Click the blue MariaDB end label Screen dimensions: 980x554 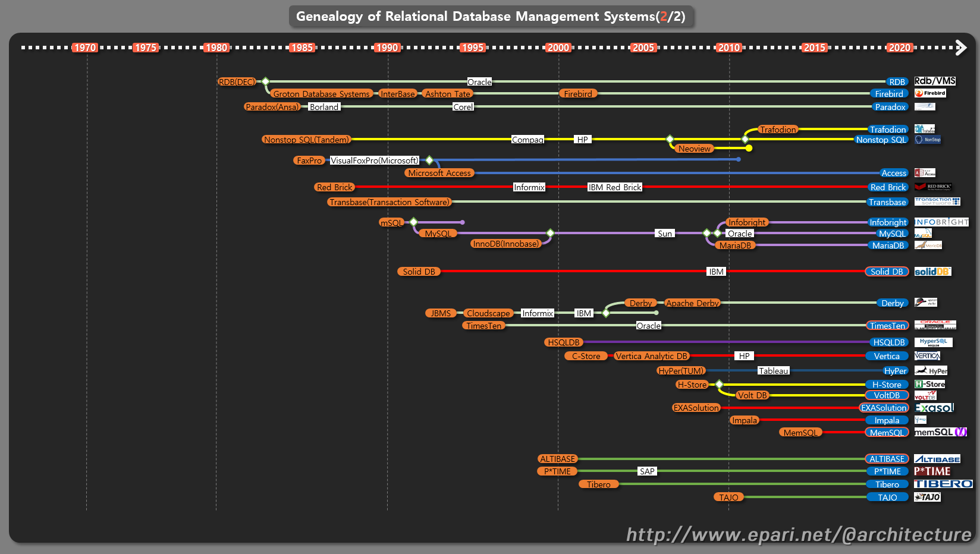[888, 245]
